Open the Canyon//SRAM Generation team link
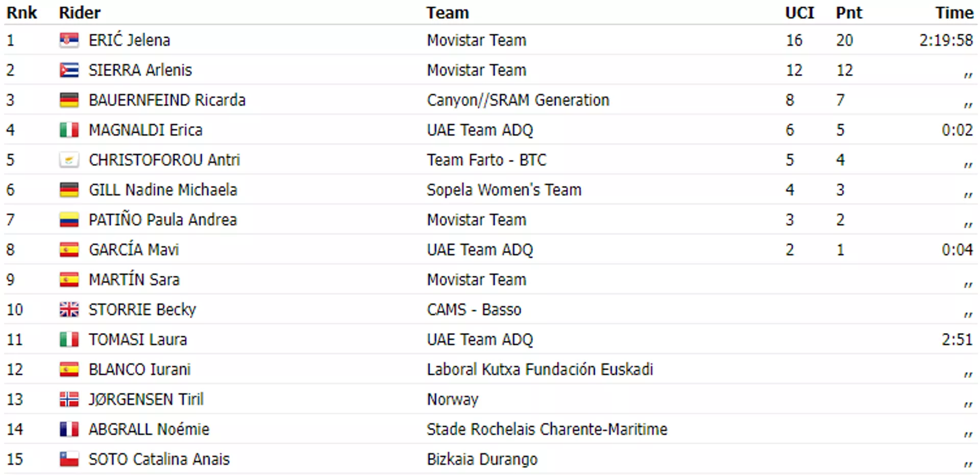980x475 pixels. (518, 100)
